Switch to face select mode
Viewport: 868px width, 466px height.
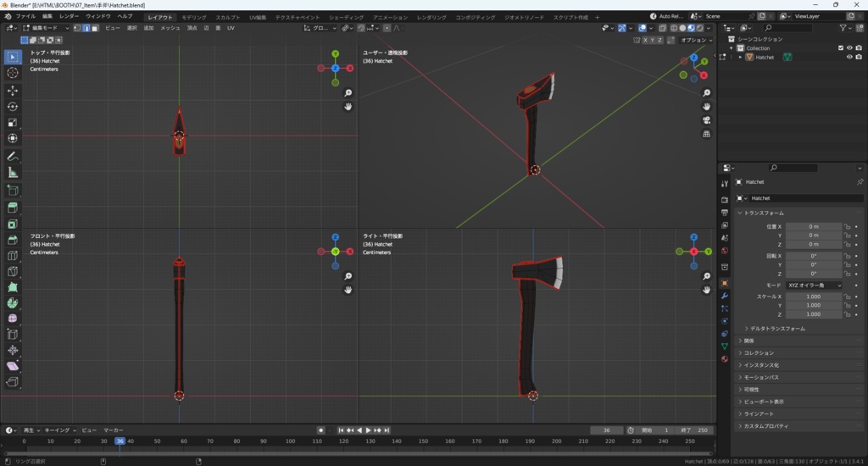[94, 28]
